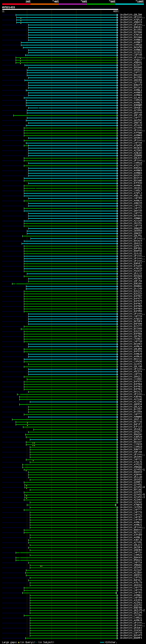Select the UniRef100_B9NIF9 label

point(131,85)
